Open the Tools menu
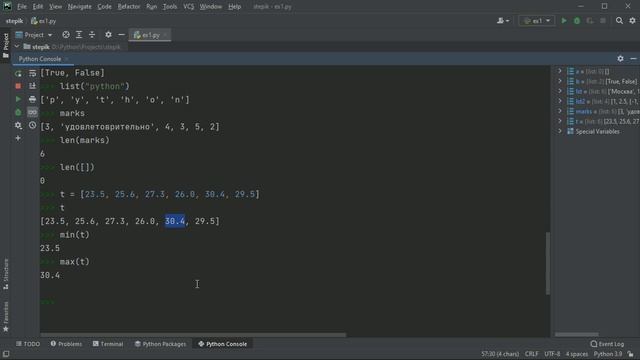The image size is (640, 360). (170, 7)
